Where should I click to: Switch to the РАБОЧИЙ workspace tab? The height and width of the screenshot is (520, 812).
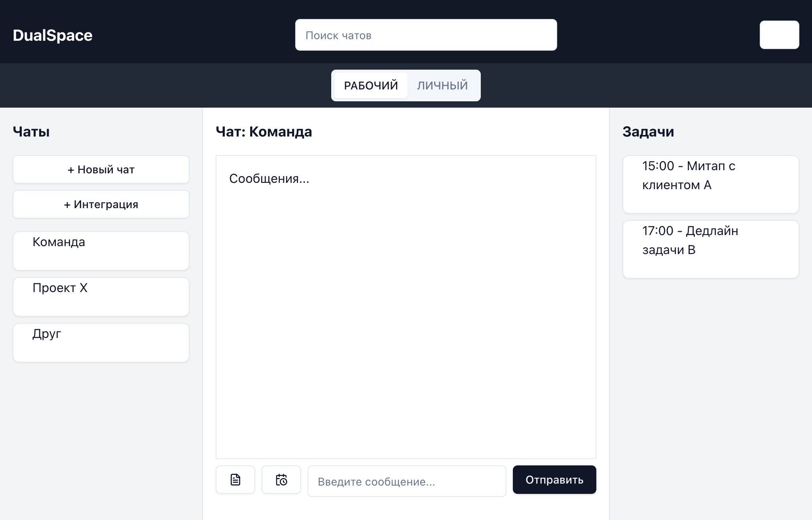(x=371, y=85)
